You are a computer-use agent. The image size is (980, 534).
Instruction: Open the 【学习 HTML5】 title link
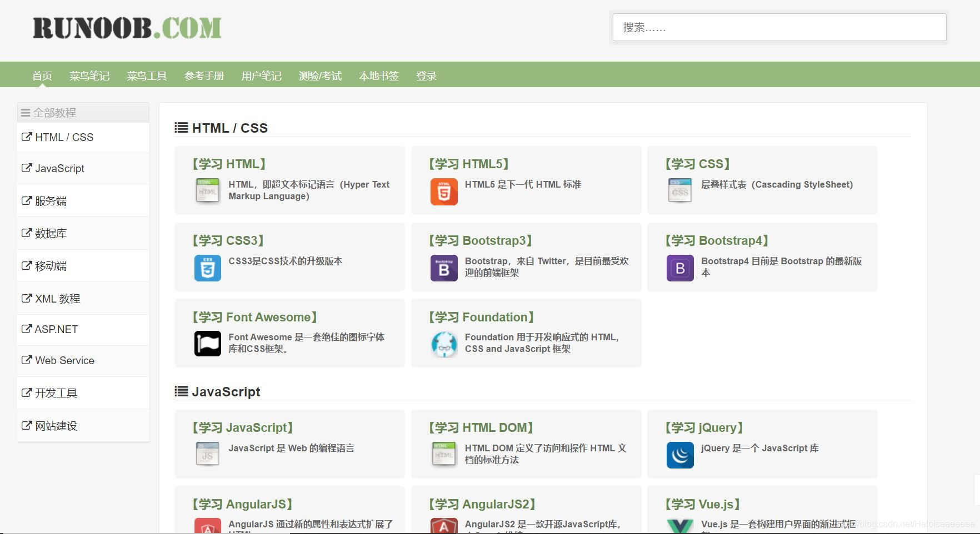pyautogui.click(x=469, y=164)
